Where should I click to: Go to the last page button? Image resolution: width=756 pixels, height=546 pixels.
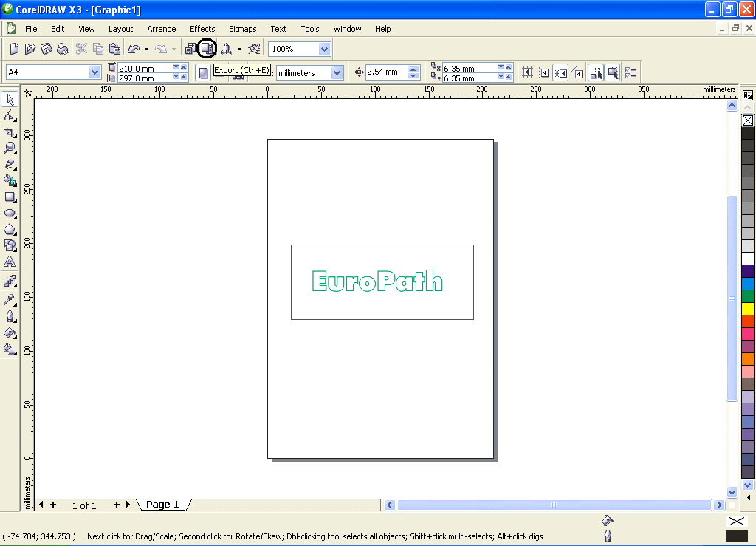pos(128,505)
